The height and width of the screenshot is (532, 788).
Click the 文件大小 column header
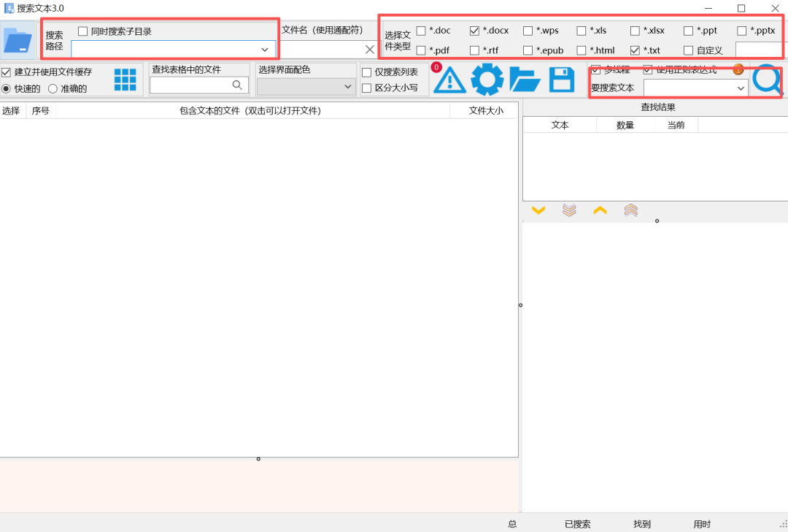click(x=485, y=111)
